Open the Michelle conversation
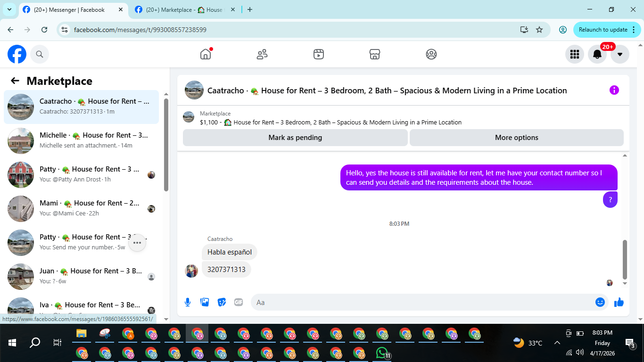The width and height of the screenshot is (644, 362). click(82, 141)
